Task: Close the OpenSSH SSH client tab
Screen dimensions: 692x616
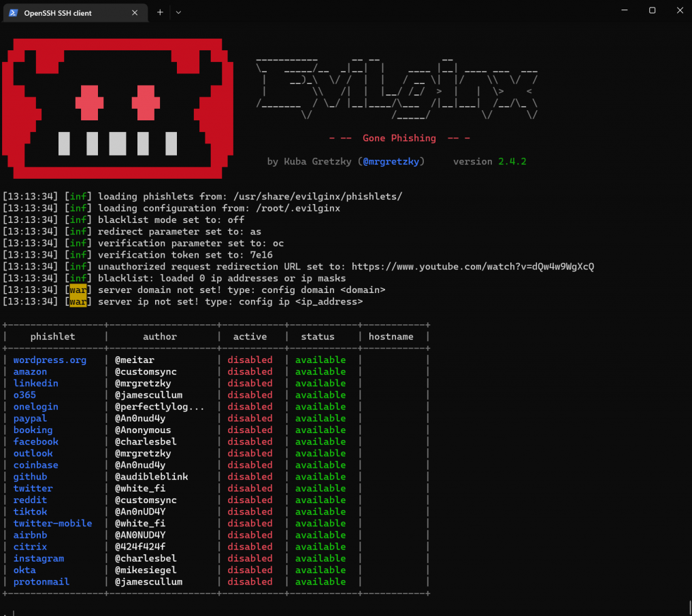Action: pyautogui.click(x=135, y=13)
